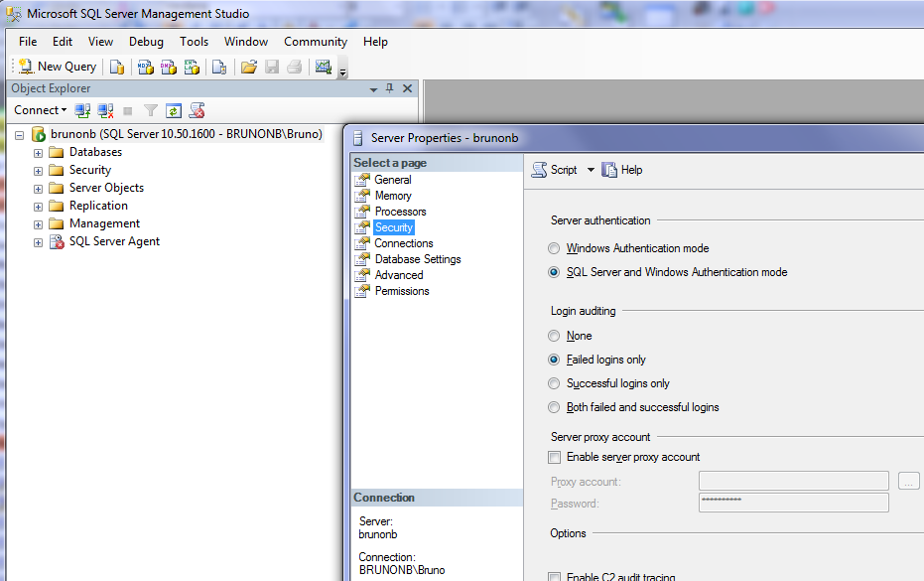
Task: Switch to the Connections properties page
Action: pyautogui.click(x=404, y=243)
